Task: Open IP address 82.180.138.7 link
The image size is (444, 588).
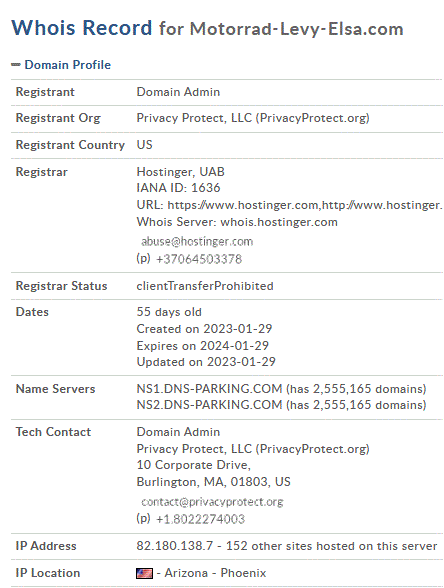Action: coord(175,546)
